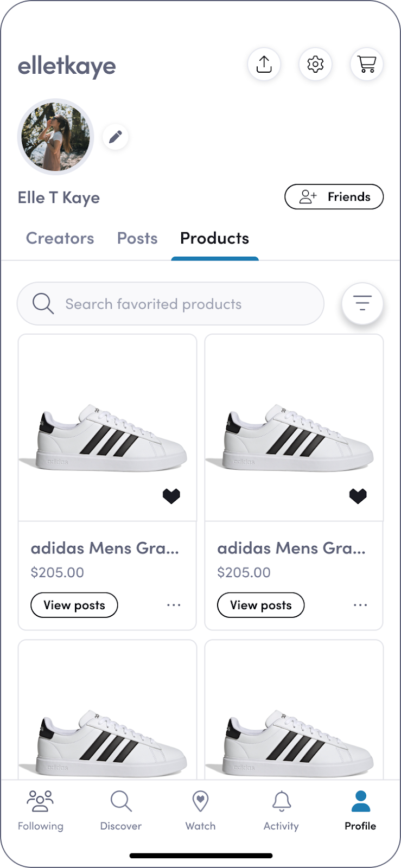Click View posts on first product

(x=74, y=605)
